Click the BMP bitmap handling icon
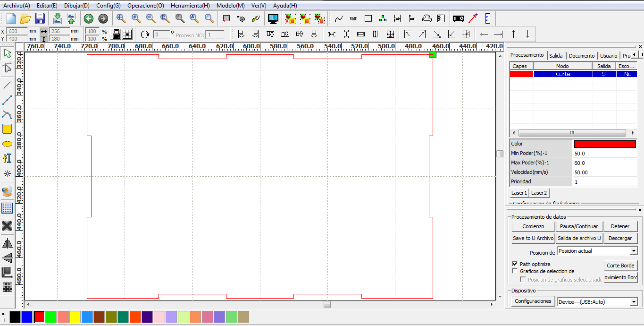Screen dimensions: 644x326 (x=353, y=18)
